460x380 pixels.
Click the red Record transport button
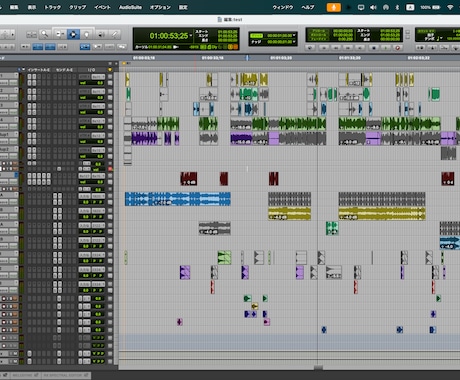(x=397, y=48)
